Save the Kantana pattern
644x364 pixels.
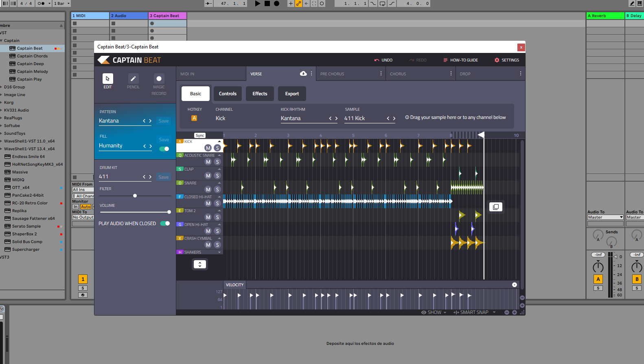164,121
